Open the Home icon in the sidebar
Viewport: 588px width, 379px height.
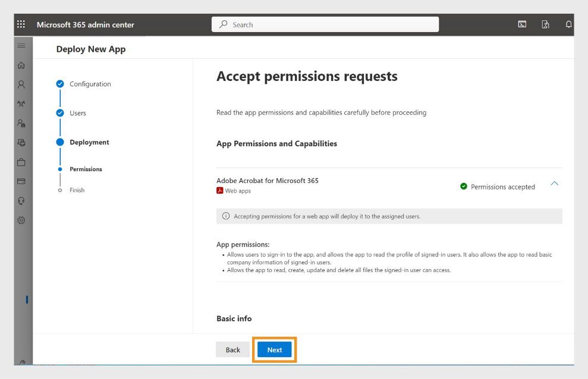click(x=21, y=65)
